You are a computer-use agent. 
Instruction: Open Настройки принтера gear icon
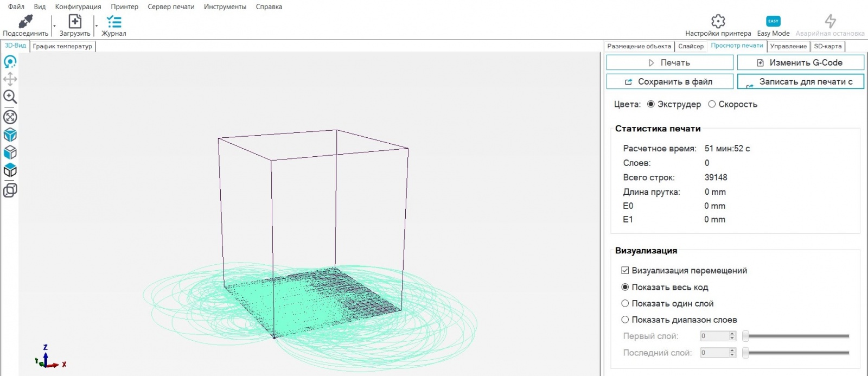718,21
